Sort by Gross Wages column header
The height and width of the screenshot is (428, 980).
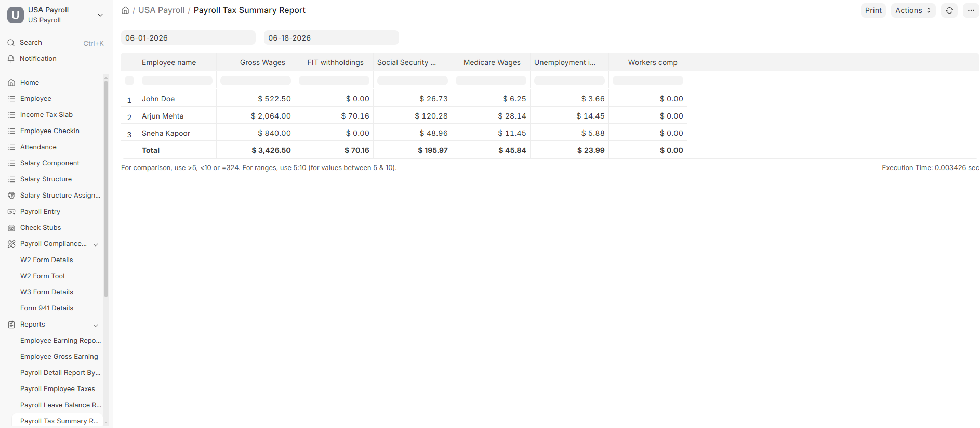click(x=256, y=62)
